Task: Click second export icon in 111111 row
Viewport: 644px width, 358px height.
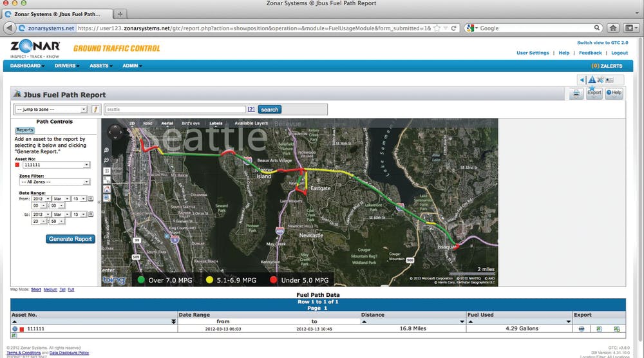Action: tap(599, 329)
